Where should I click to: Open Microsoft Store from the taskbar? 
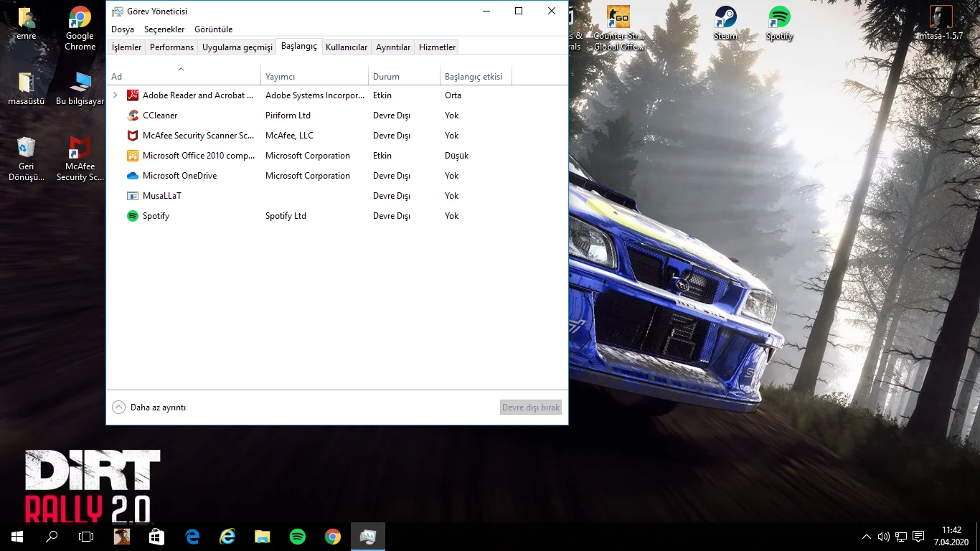coord(156,537)
